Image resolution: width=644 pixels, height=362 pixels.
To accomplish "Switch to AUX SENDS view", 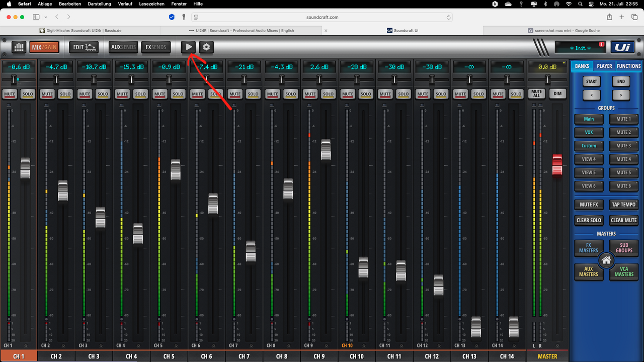I will coord(123,47).
